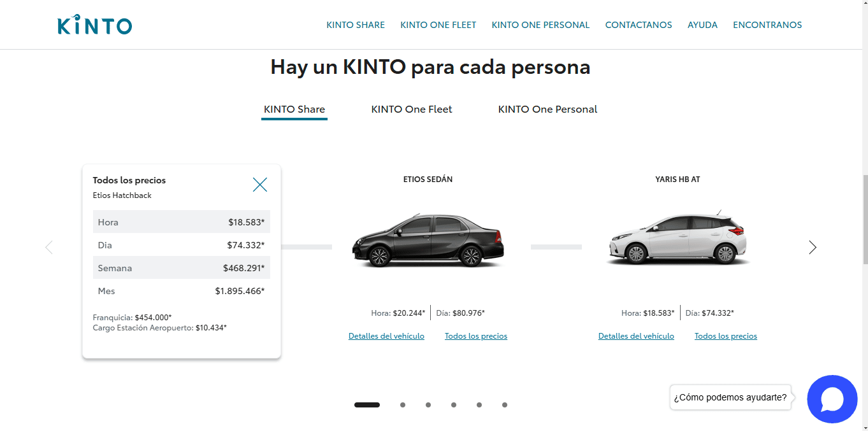Go to next carousel slide arrow
Screen dimensions: 868x431
tap(813, 247)
